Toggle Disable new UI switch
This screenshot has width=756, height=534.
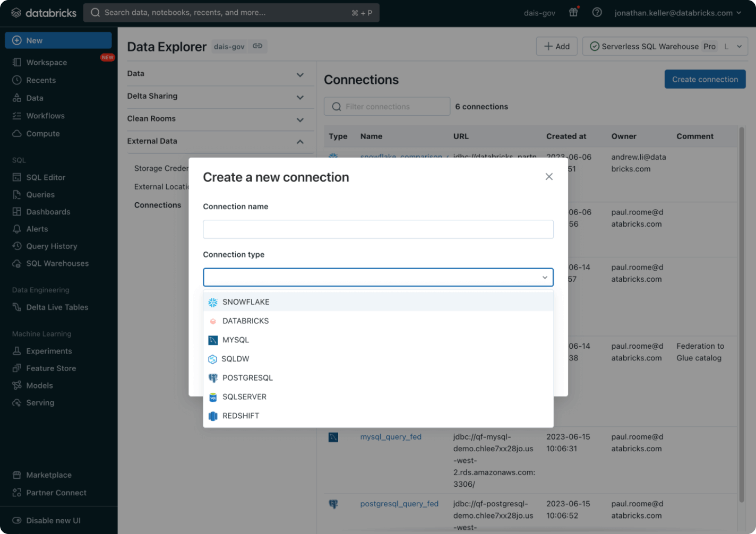tap(17, 520)
